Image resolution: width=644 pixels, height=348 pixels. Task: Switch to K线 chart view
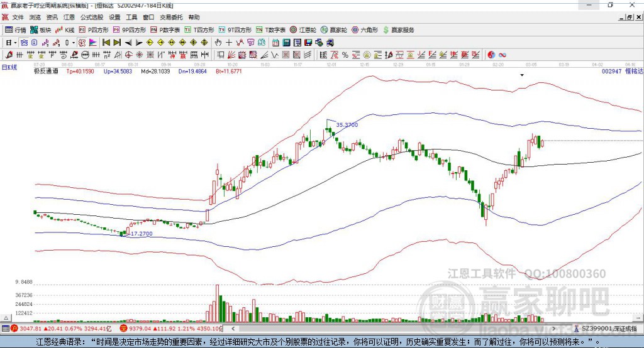65,30
